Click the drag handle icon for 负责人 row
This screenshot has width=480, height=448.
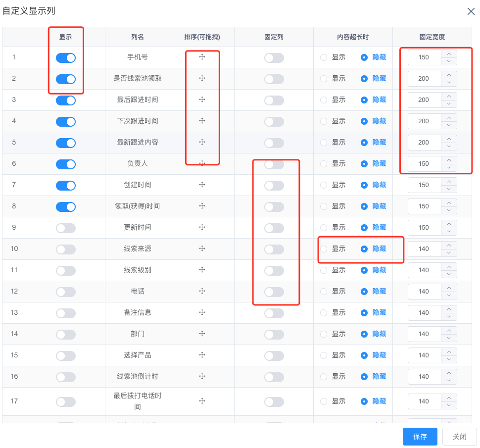point(202,163)
